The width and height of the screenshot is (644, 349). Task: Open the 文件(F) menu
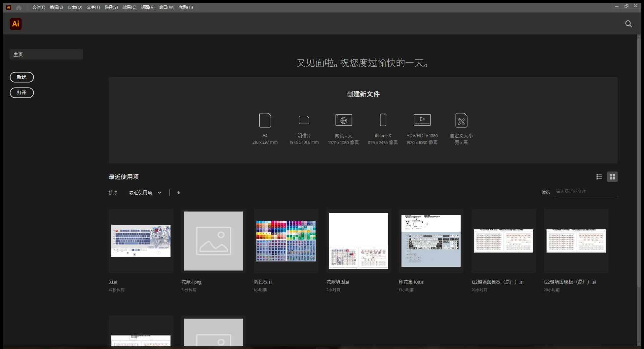[39, 7]
